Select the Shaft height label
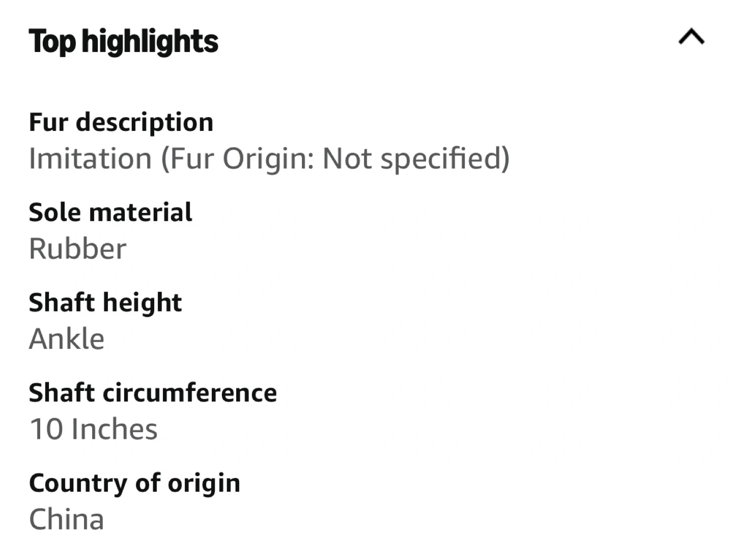Screen dimensions: 733x560 click(105, 303)
